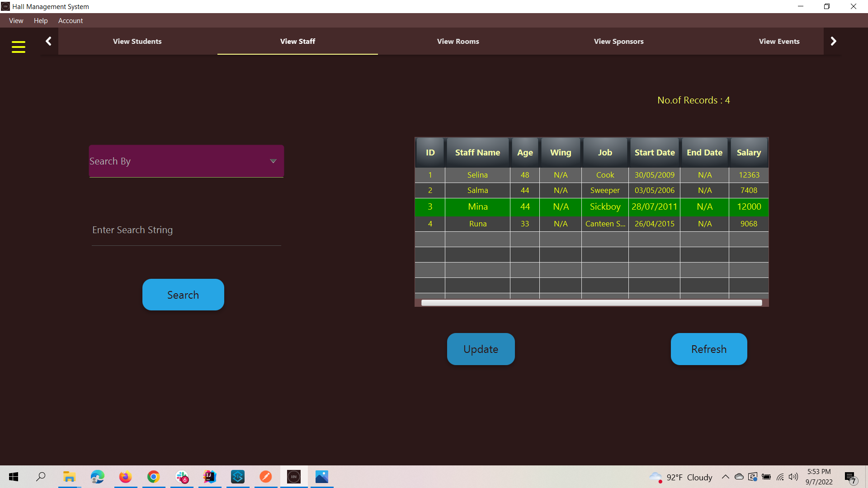Select the View Sponsors tab

618,41
